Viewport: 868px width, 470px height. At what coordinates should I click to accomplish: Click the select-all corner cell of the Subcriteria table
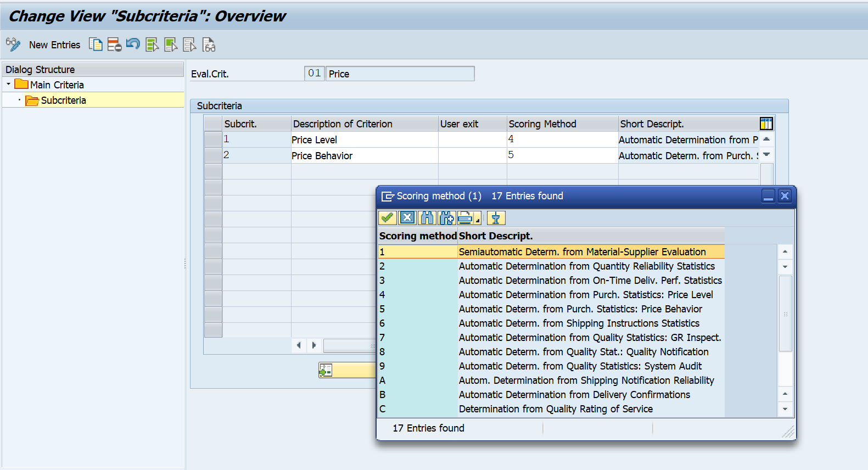pyautogui.click(x=213, y=124)
